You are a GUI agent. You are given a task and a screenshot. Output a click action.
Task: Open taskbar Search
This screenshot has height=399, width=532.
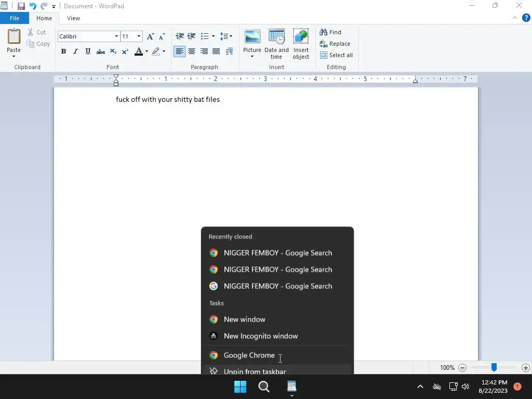(x=264, y=387)
